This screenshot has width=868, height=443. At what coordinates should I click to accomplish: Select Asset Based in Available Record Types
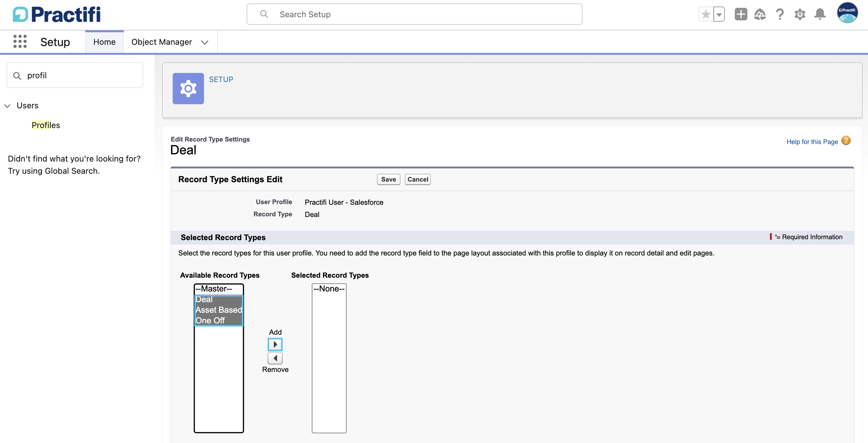point(219,310)
